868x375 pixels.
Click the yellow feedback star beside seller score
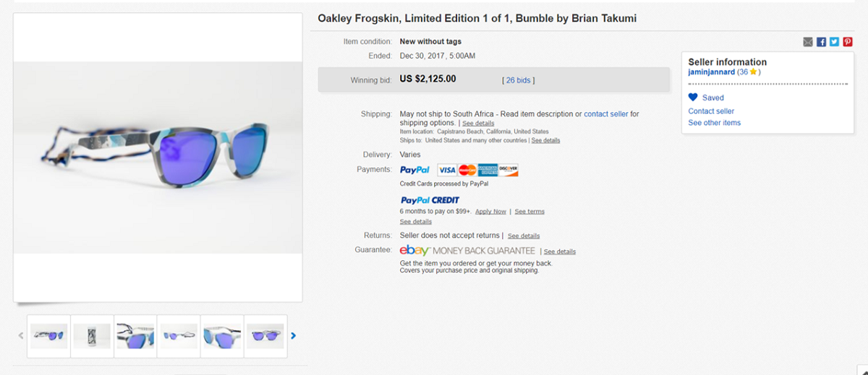click(753, 72)
